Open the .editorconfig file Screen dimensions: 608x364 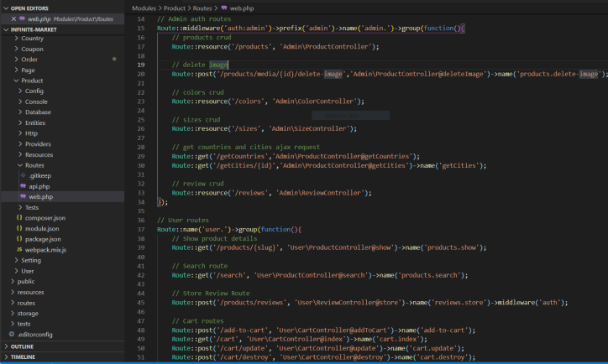(x=35, y=334)
